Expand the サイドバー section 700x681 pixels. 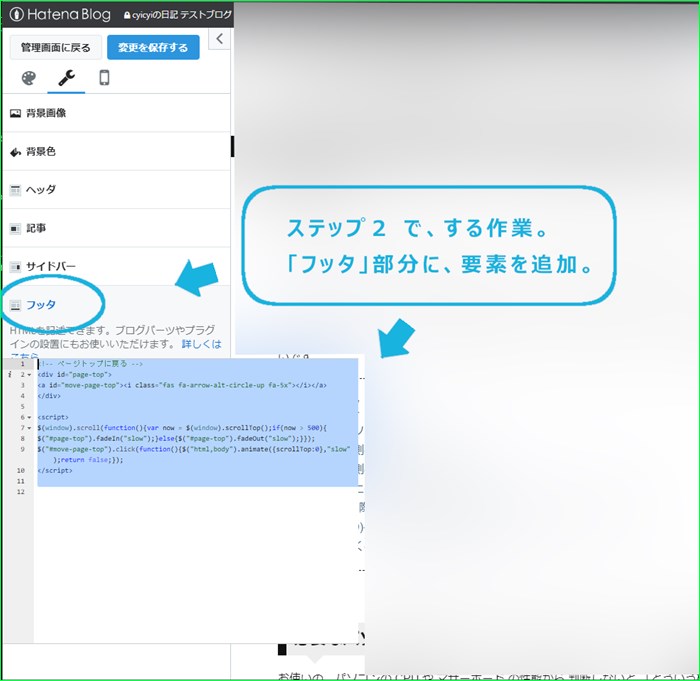[x=116, y=267]
